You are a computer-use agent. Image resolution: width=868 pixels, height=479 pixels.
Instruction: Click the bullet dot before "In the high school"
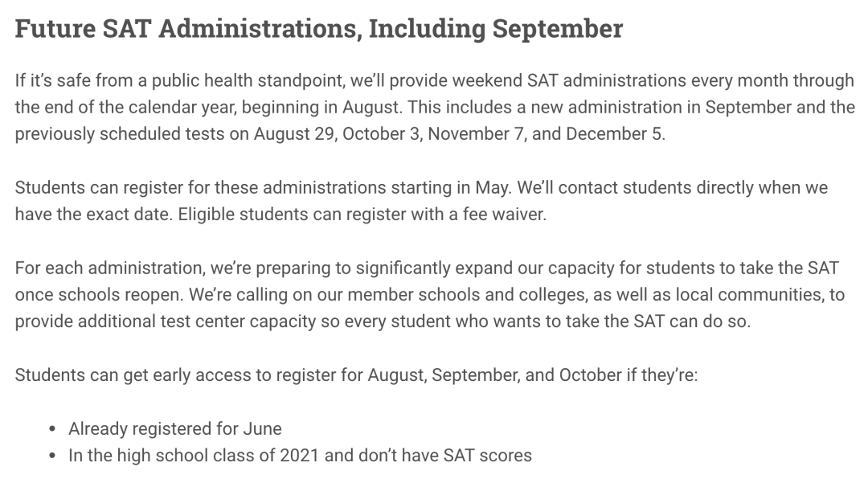tap(52, 456)
